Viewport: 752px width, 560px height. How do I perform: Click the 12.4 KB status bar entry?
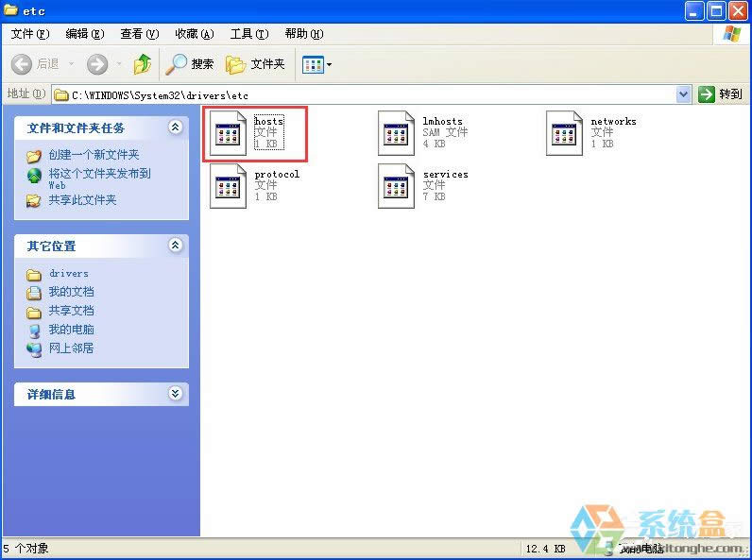[545, 549]
